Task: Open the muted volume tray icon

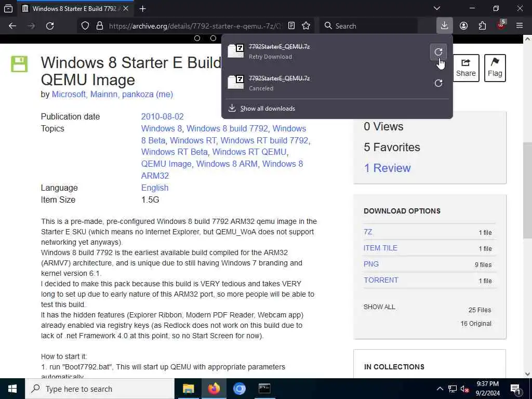Action: [x=465, y=389]
